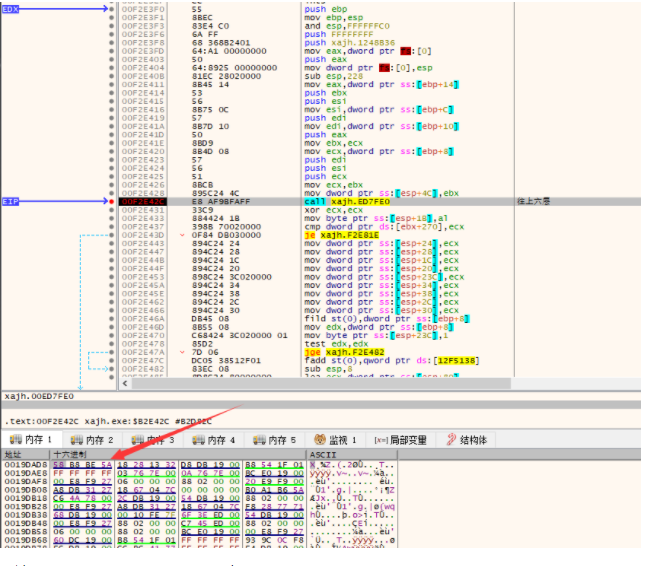Click the 地址 column header
The height and width of the screenshot is (566, 653).
tap(26, 454)
